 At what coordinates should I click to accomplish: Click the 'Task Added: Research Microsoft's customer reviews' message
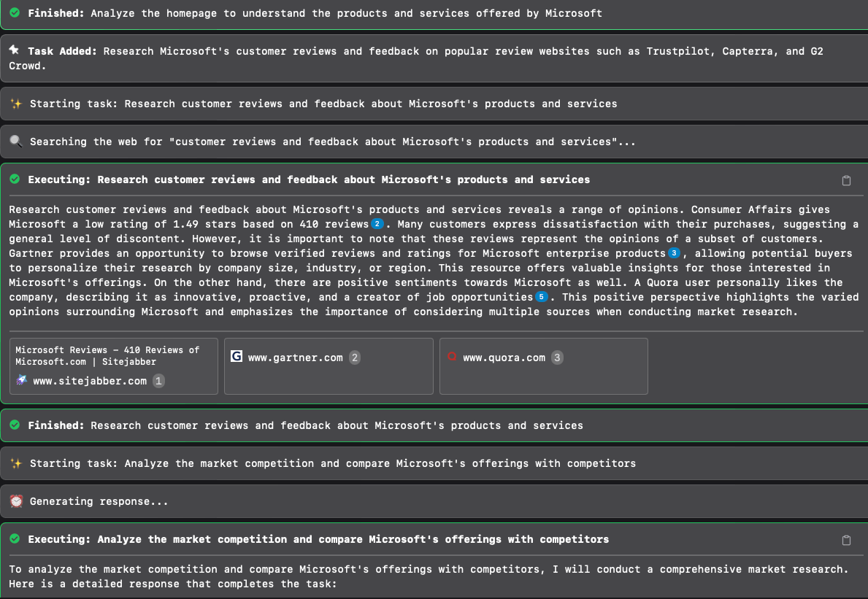click(434, 58)
